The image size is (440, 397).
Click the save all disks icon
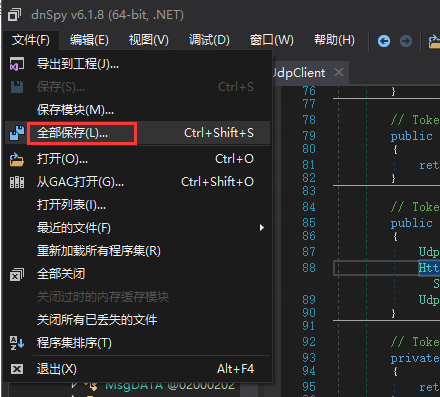tap(17, 133)
